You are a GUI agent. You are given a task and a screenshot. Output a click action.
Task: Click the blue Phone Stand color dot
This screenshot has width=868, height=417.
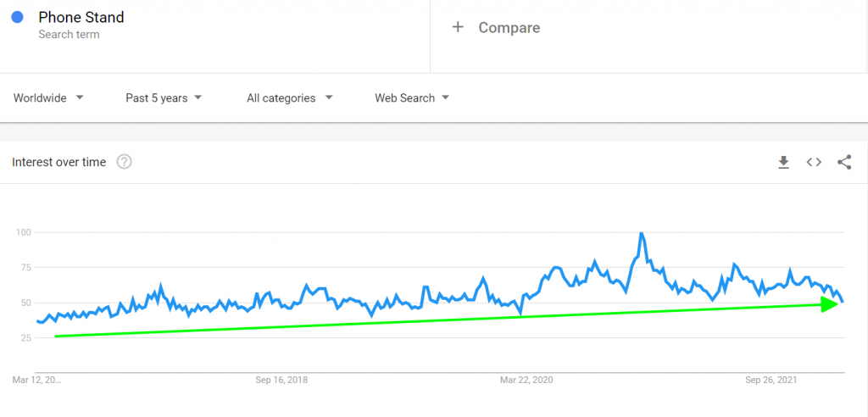[17, 18]
